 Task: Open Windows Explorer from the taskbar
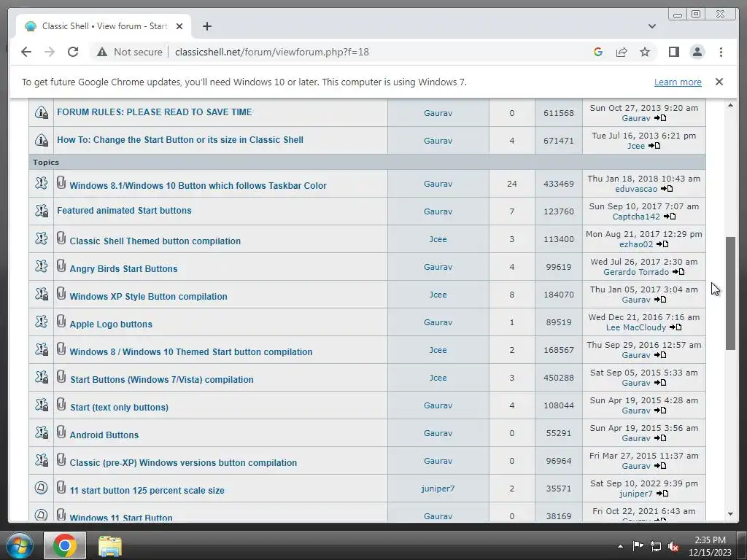110,545
